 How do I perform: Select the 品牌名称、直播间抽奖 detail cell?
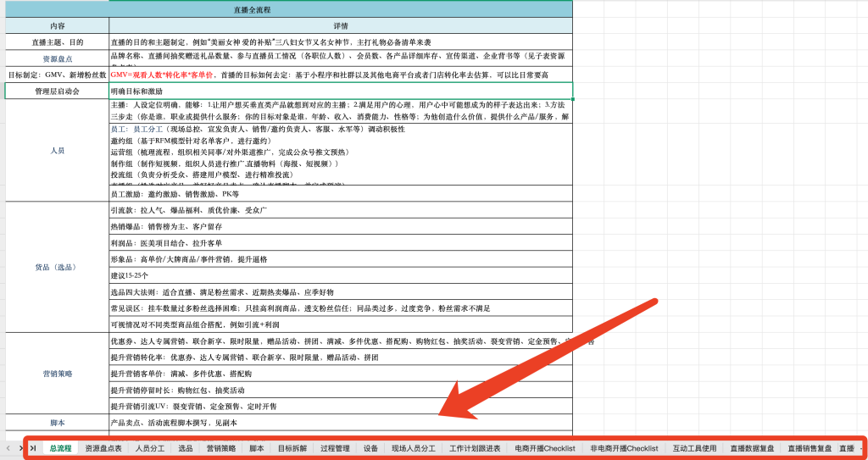point(341,58)
